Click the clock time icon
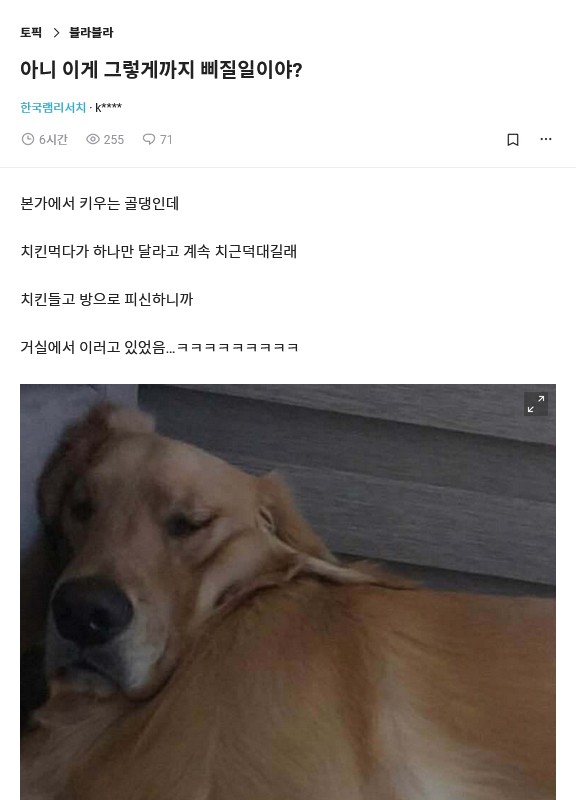576x800 pixels. click(28, 139)
